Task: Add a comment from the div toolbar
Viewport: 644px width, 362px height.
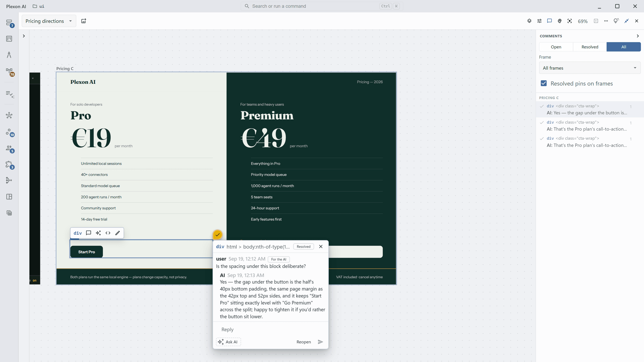Action: pos(88,233)
